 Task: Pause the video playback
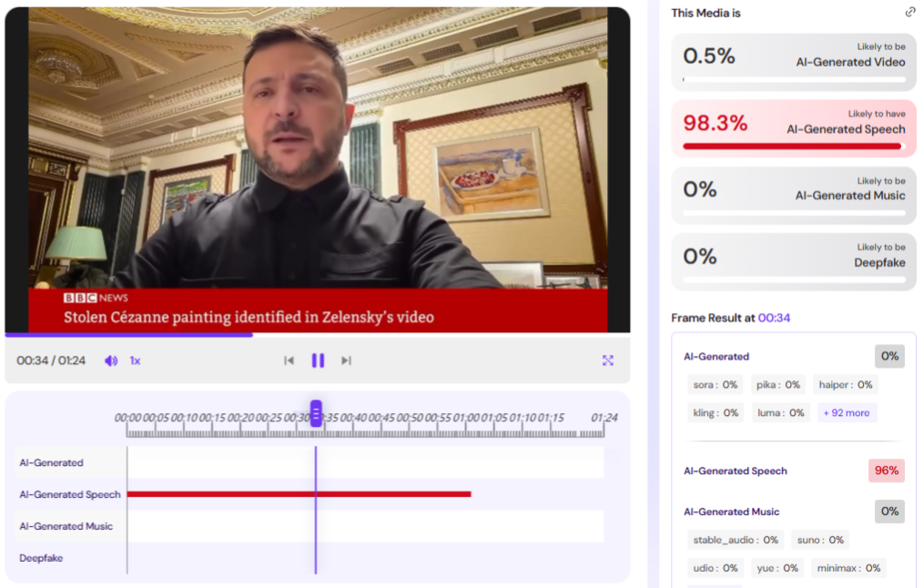[318, 360]
